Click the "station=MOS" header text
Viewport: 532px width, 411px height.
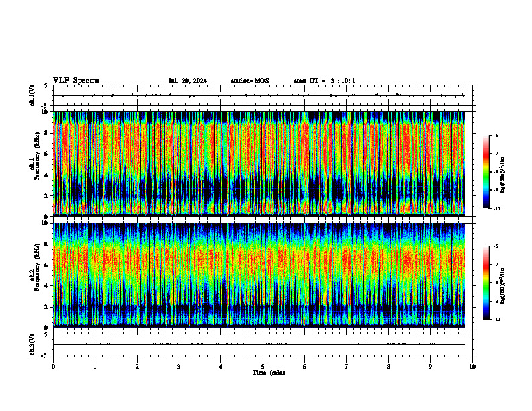tap(250, 81)
